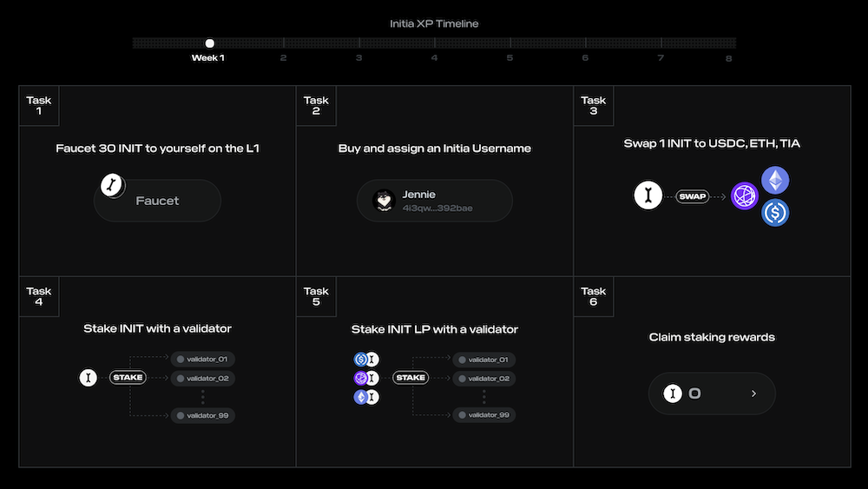This screenshot has height=489, width=868.
Task: Click Jennie's avatar icon in Task 2
Action: (x=384, y=201)
